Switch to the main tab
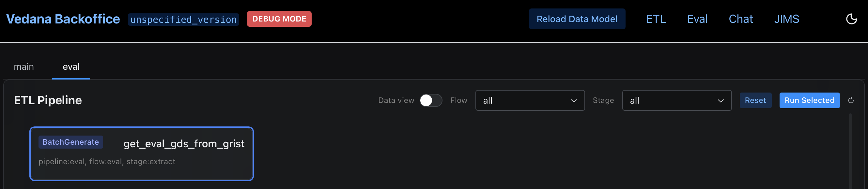This screenshot has width=868, height=189. pos(23,66)
